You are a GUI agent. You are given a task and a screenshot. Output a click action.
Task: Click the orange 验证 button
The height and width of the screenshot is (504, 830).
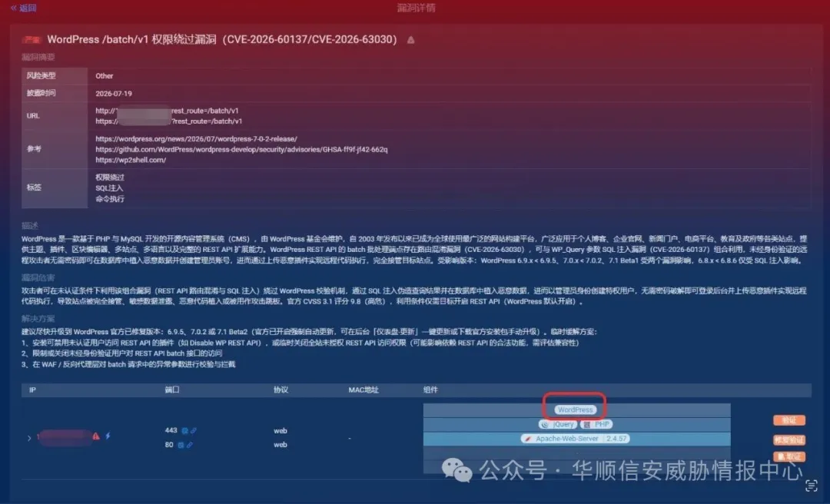coord(789,420)
